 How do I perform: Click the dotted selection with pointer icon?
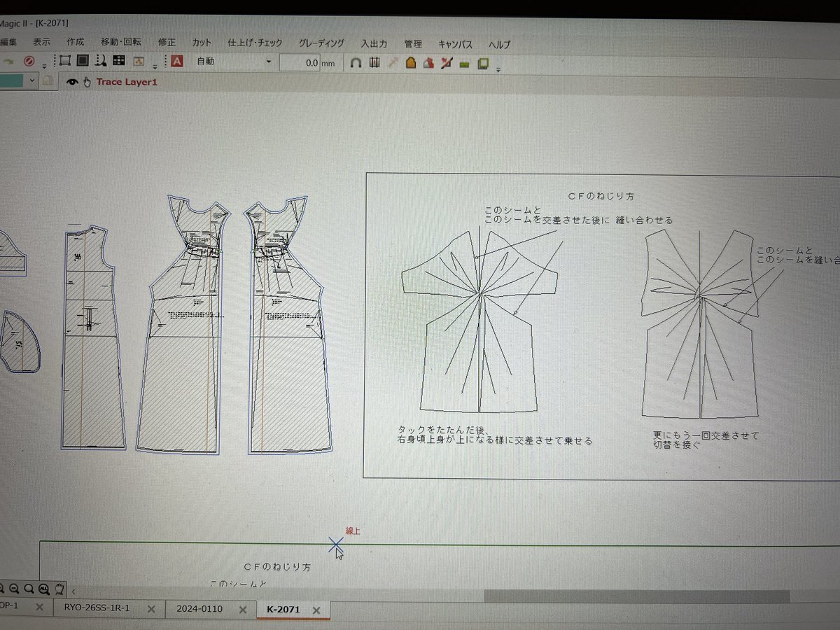tap(101, 61)
